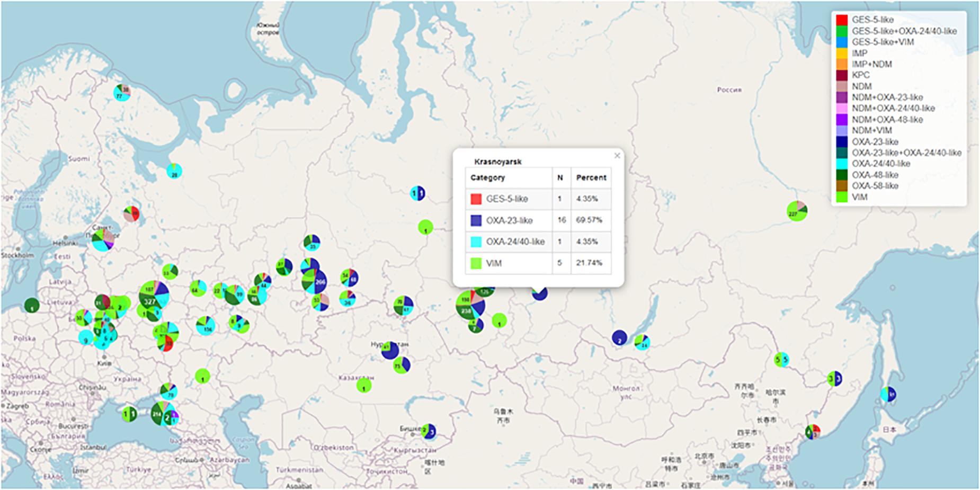Image resolution: width=980 pixels, height=490 pixels.
Task: Click the Россия map label
Action: coord(729,90)
